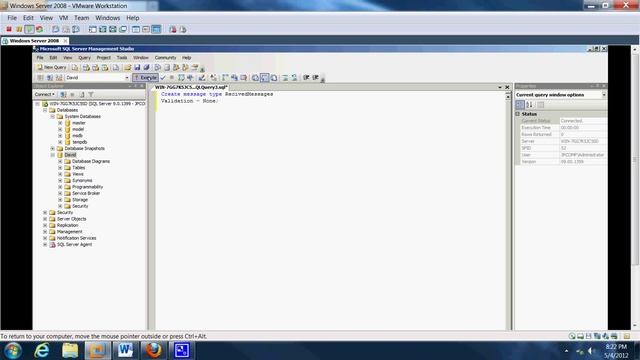Open Windows Explorer folder from taskbar
This screenshot has height=360, width=640.
click(x=70, y=351)
